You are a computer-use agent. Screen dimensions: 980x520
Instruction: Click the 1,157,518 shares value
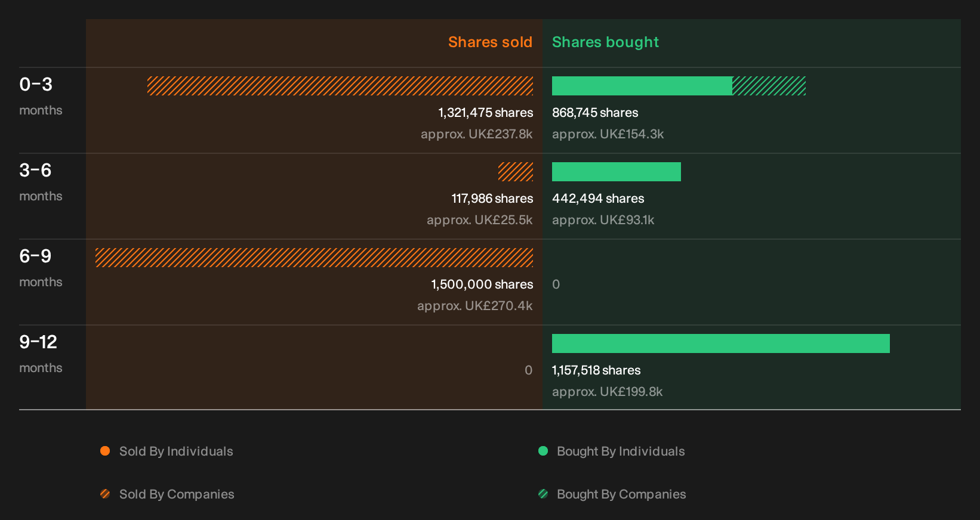pyautogui.click(x=596, y=370)
